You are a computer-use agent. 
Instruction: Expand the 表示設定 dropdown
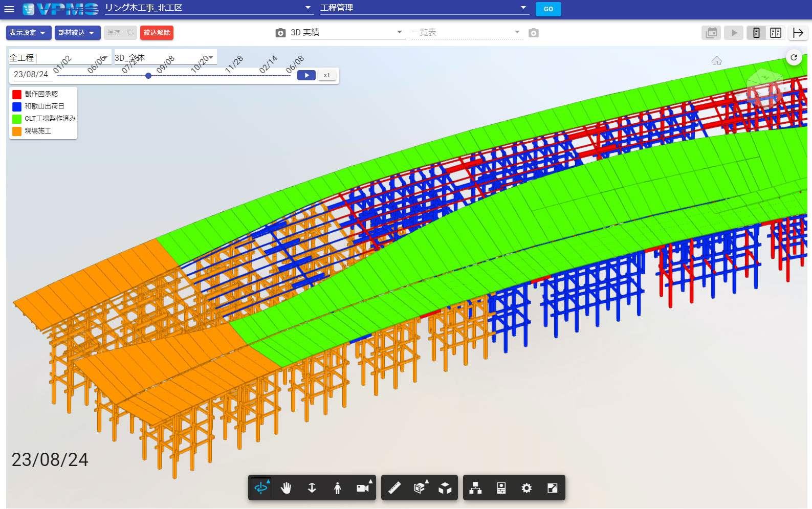click(x=29, y=33)
